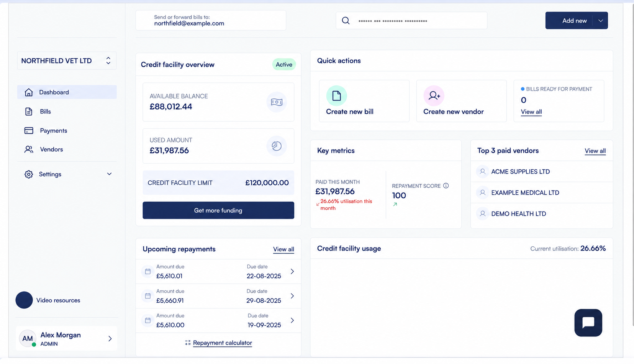Image resolution: width=634 pixels, height=364 pixels.
Task: Click the Active status badge
Action: coord(284,64)
